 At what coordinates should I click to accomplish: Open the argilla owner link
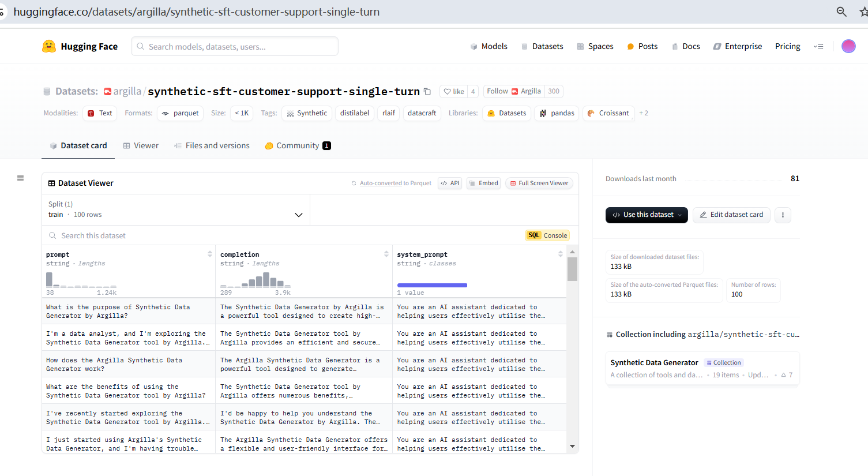click(x=127, y=91)
